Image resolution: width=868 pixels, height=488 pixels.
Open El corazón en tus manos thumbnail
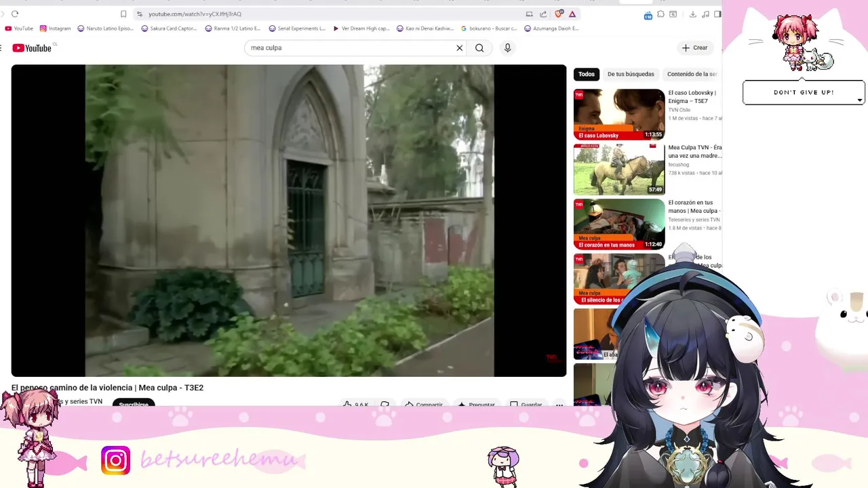619,224
